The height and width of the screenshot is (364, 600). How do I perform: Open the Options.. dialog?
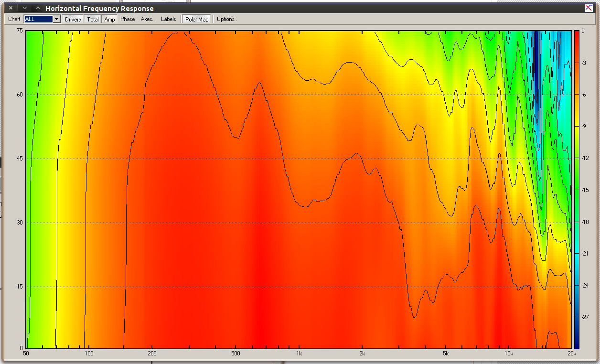[227, 19]
